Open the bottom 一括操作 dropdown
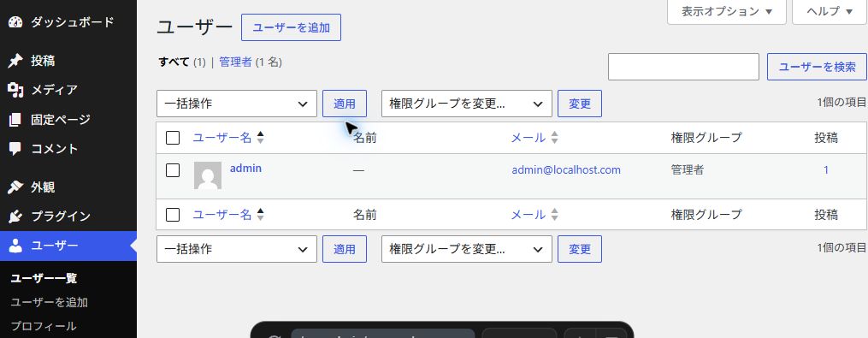The image size is (868, 338). (x=237, y=249)
